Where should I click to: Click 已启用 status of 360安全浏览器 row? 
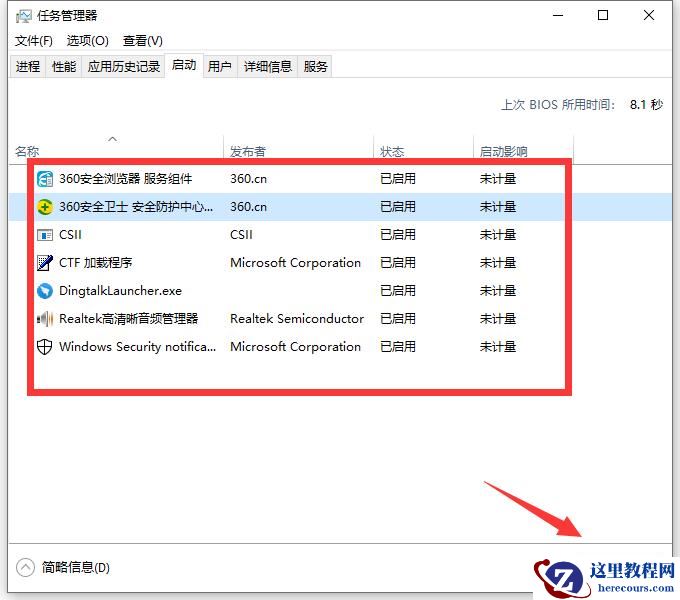click(398, 179)
